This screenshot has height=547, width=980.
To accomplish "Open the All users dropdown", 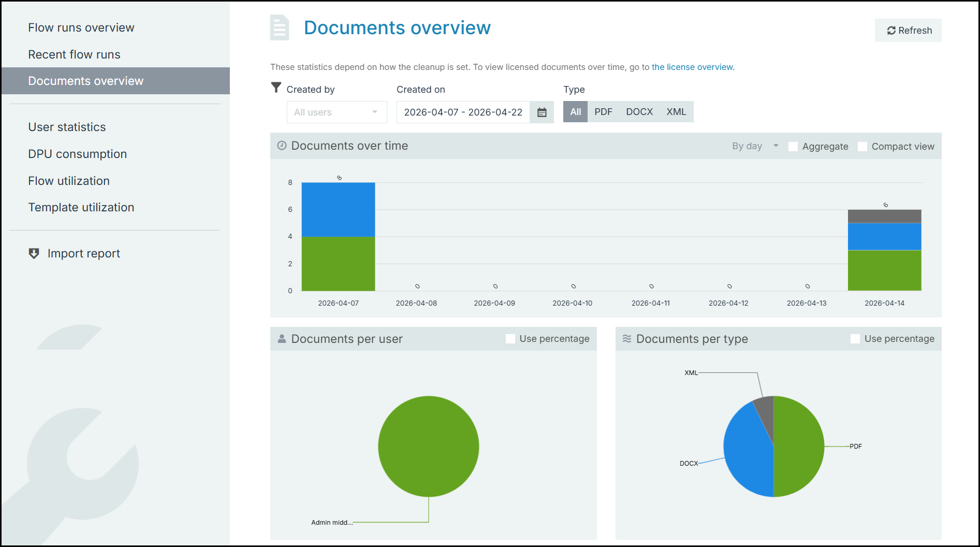I will pos(337,112).
